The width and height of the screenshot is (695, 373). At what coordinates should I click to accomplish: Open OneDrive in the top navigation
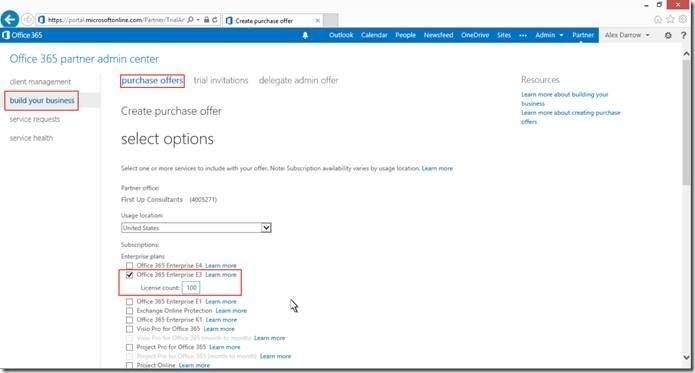pos(475,35)
